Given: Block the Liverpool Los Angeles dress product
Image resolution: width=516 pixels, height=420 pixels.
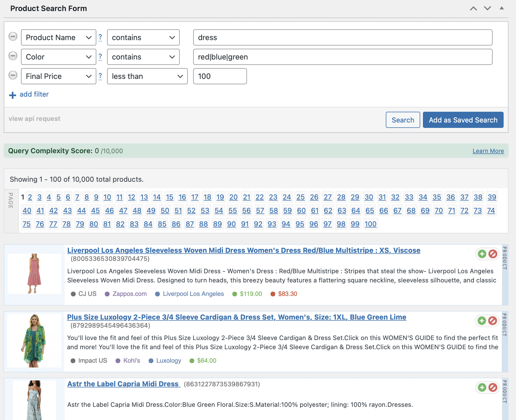Looking at the screenshot, I should tap(493, 254).
